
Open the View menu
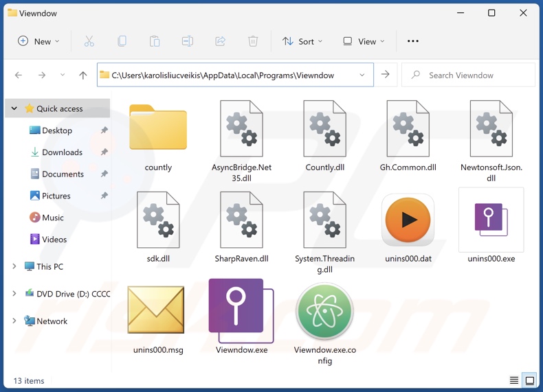point(364,41)
